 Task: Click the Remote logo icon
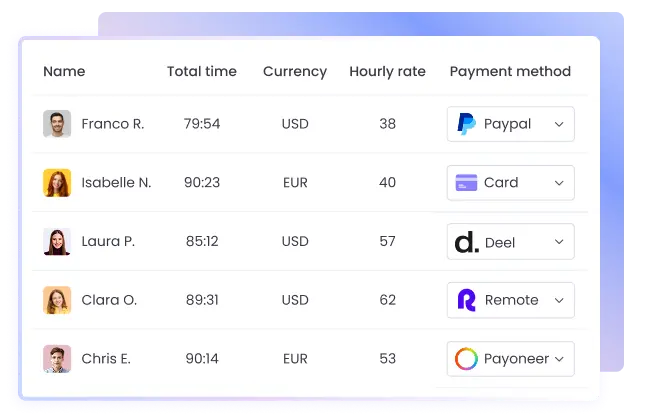pos(466,300)
